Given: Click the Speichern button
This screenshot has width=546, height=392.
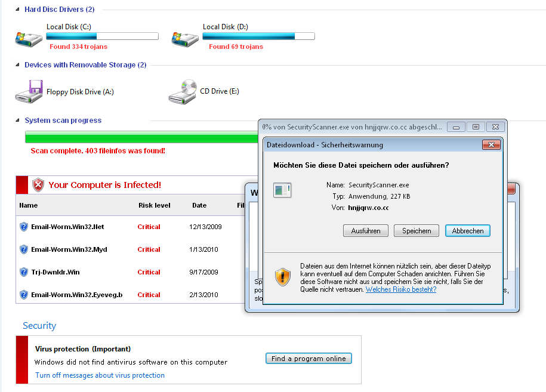Looking at the screenshot, I should pos(417,231).
